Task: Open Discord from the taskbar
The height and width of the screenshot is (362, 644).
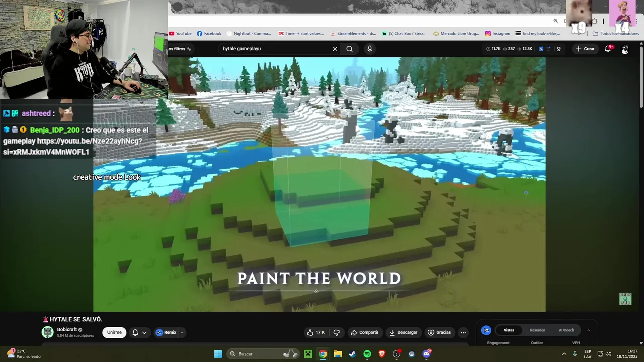Action: pos(427,354)
